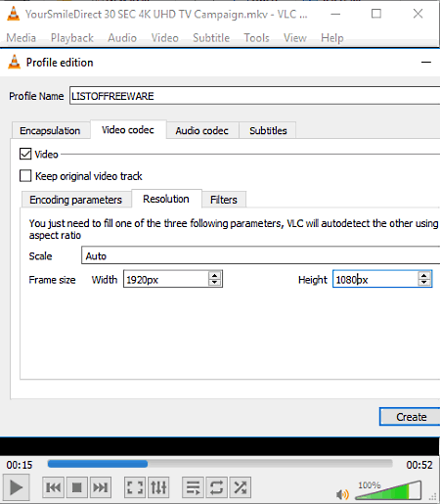This screenshot has width=440, height=504.
Task: Open the Audio codec tab
Action: click(202, 130)
